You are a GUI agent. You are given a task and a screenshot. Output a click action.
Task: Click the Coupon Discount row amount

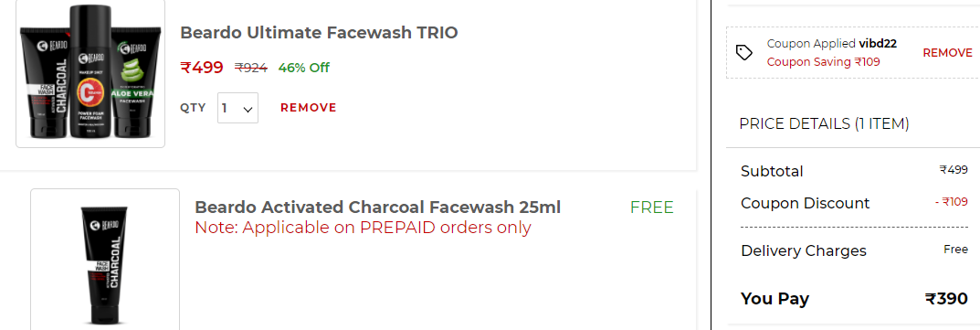tap(952, 202)
